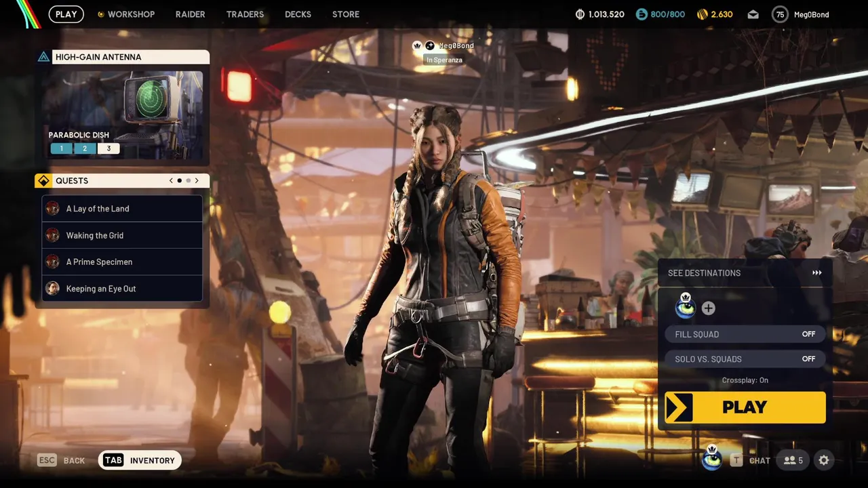Screen dimensions: 868x488
Task: Open the mail inbox envelope icon
Action: coord(753,14)
